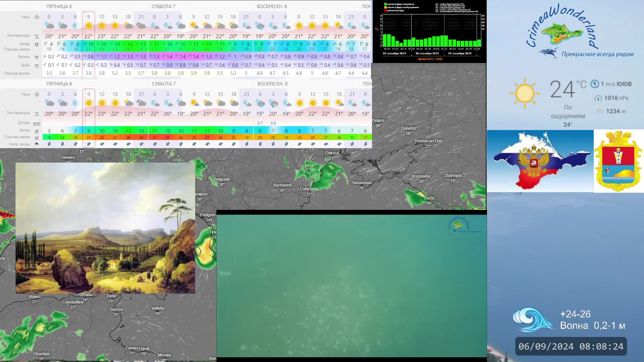Click the yellow legend square for магнитосфера возбужденная
Image resolution: width=644 pixels, height=362 pixels.
coord(385,7)
